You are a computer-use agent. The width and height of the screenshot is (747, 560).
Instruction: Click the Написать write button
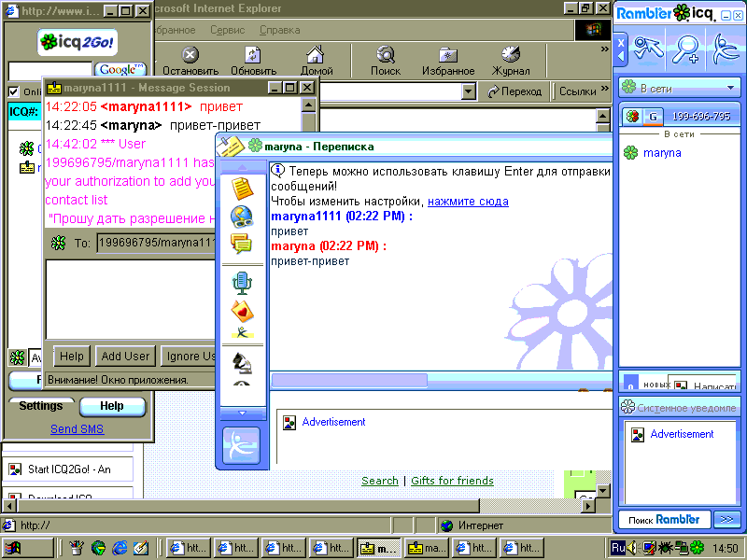click(704, 385)
